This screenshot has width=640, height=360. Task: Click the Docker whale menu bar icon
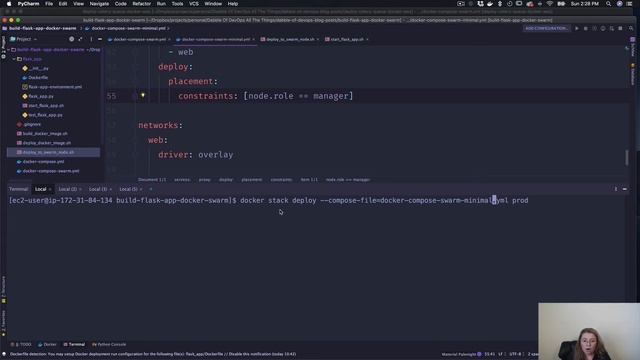tap(490, 4)
